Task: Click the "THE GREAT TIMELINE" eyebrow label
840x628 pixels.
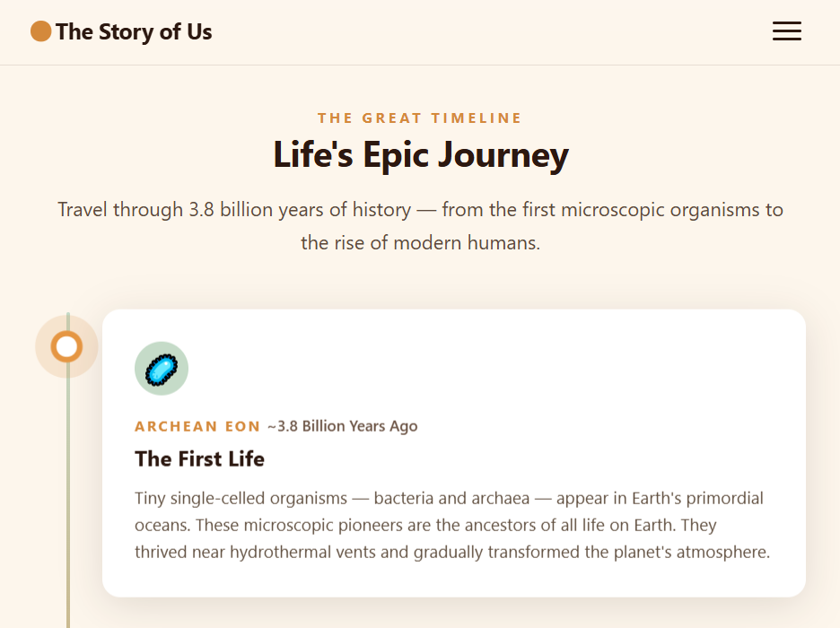Action: pyautogui.click(x=419, y=118)
